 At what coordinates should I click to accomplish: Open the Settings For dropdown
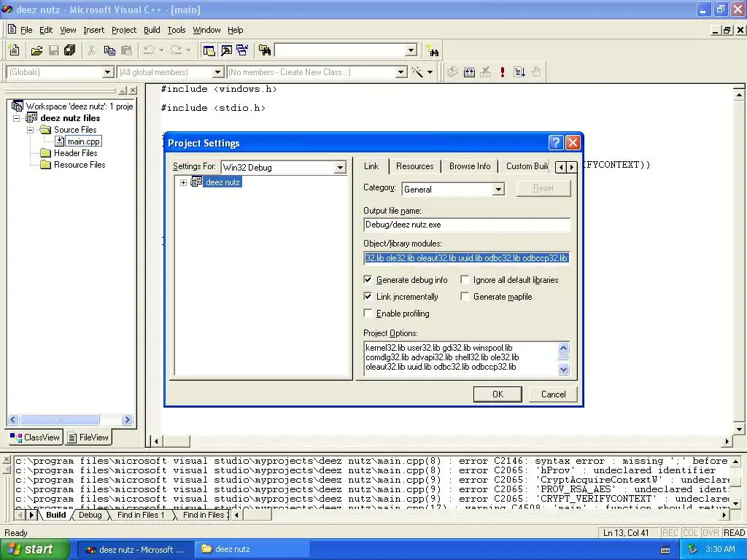(340, 168)
